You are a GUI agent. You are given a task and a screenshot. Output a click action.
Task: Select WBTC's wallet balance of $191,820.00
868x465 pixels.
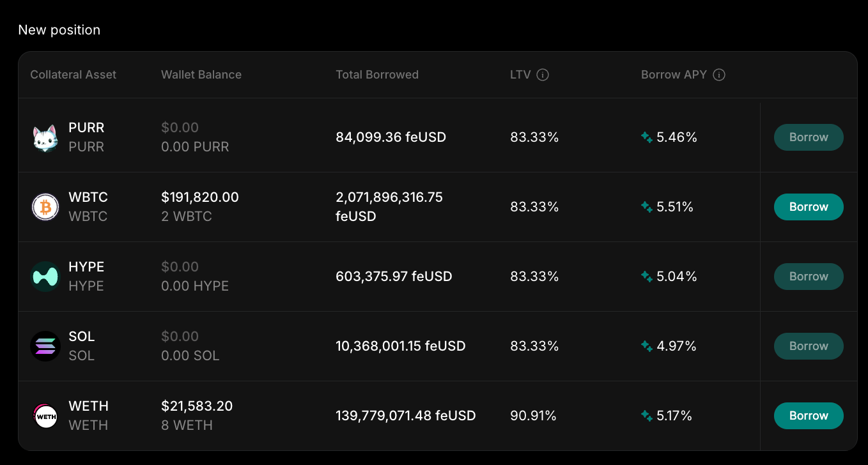click(x=200, y=197)
